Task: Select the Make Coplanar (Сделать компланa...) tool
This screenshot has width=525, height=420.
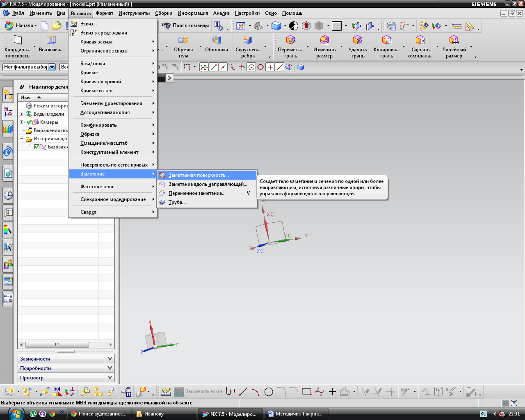Action: click(x=420, y=46)
